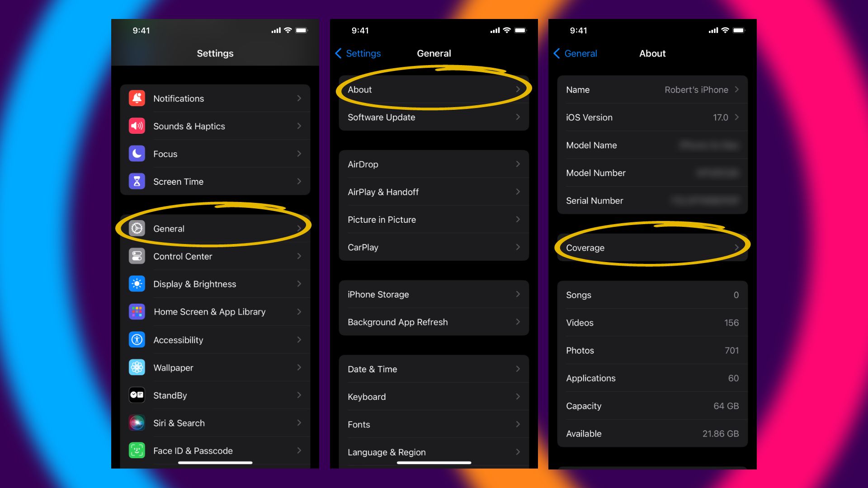Expand Coverage details in About
The height and width of the screenshot is (488, 868).
click(x=651, y=247)
